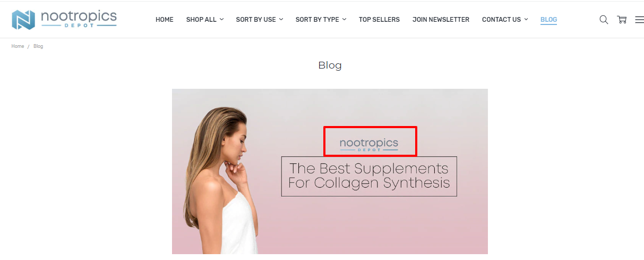The width and height of the screenshot is (644, 260).
Task: Open the Sort By Type menu label
Action: click(317, 20)
